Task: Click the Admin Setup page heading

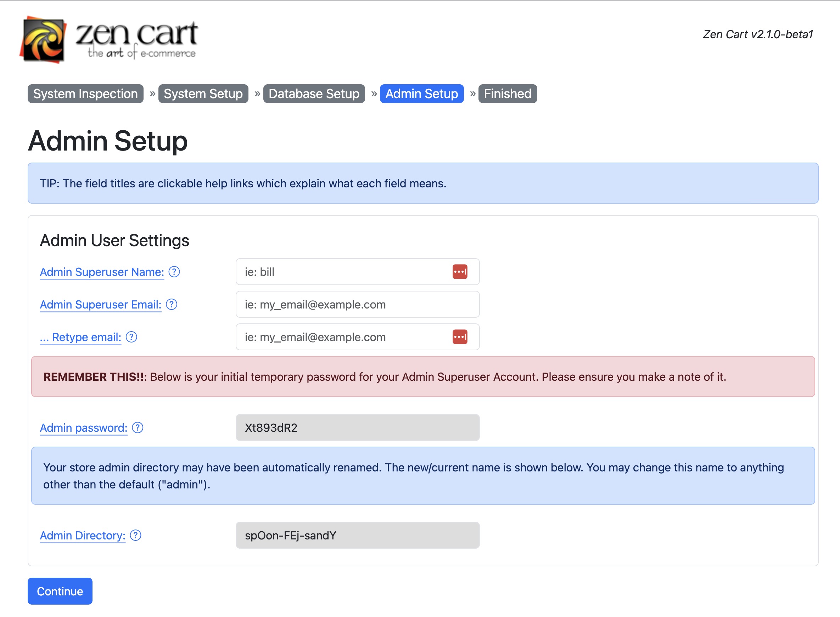Action: (108, 141)
